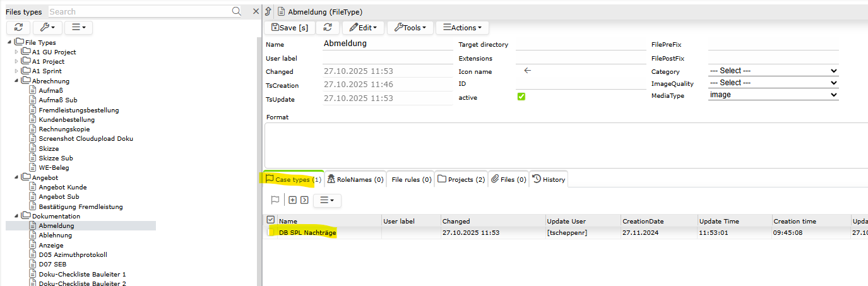868x286 pixels.
Task: Click the User label input field
Action: [x=387, y=58]
